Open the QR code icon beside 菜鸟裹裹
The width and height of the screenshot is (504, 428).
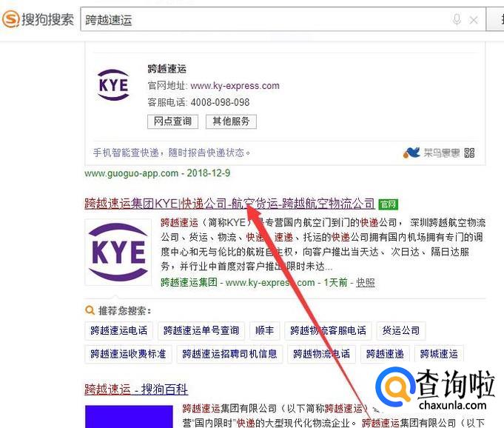click(x=469, y=153)
